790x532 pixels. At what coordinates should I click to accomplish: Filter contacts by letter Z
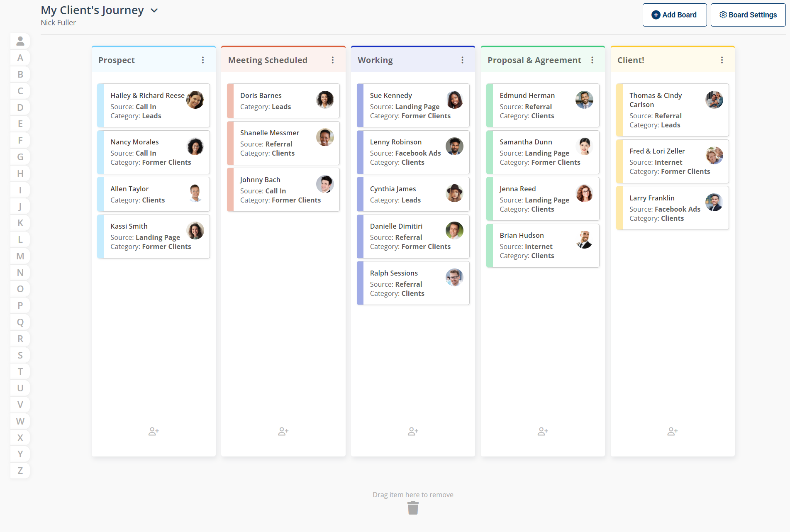click(x=20, y=471)
